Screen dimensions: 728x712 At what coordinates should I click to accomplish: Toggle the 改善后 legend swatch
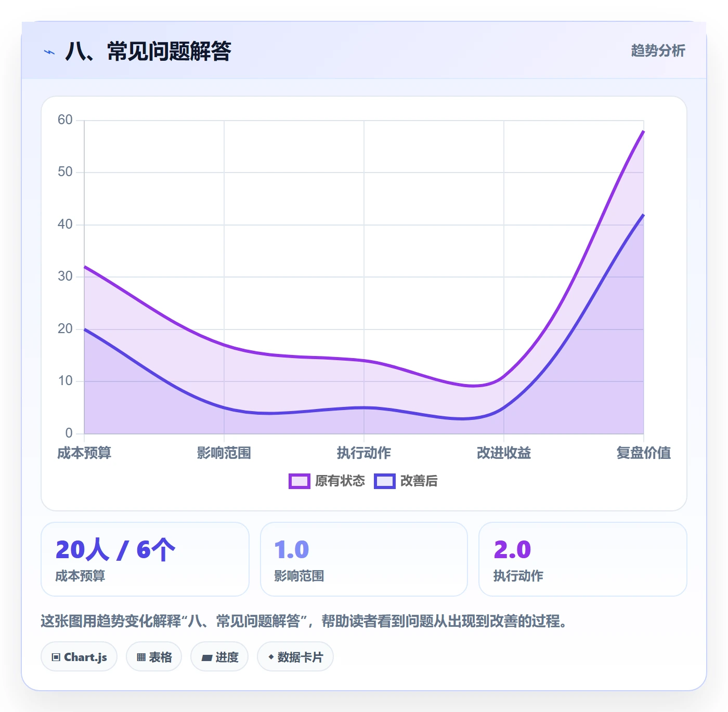click(x=385, y=481)
